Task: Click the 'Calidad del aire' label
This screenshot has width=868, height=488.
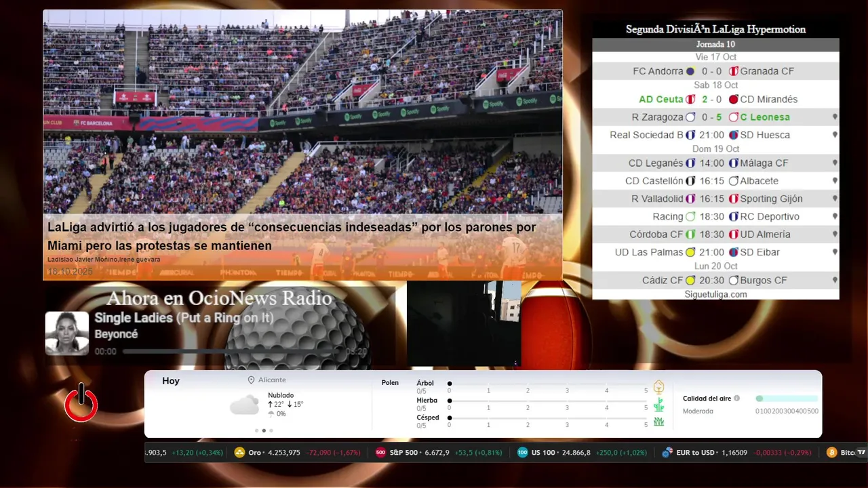Action: tap(707, 399)
